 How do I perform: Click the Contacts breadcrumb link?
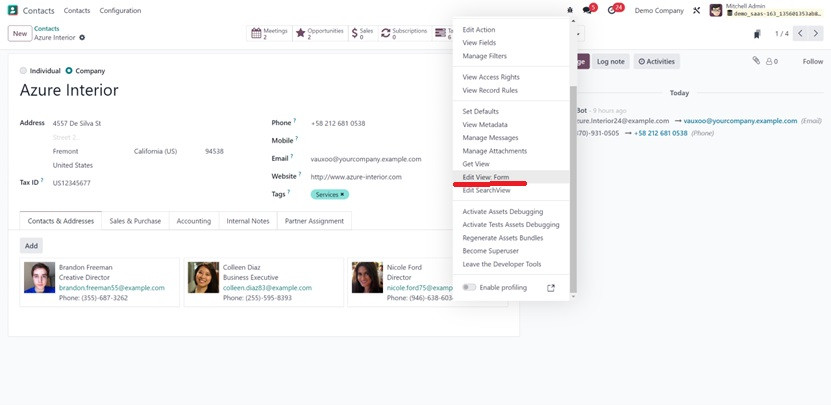pyautogui.click(x=47, y=29)
